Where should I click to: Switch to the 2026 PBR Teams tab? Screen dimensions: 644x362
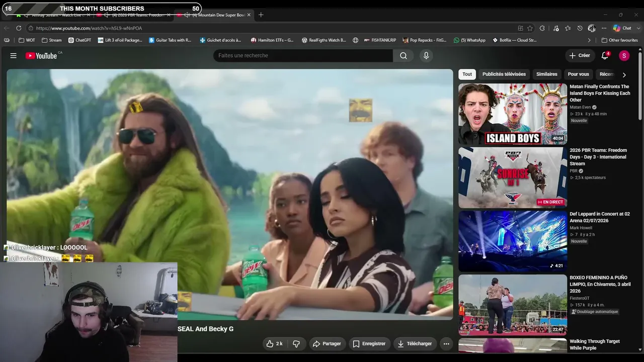(134, 15)
